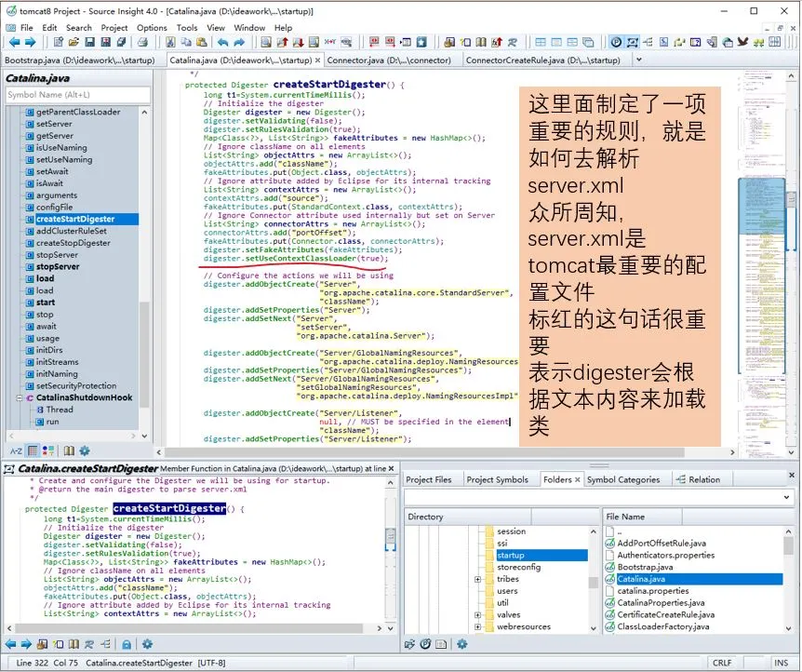Click the lock icon in context window toolbar

click(127, 644)
